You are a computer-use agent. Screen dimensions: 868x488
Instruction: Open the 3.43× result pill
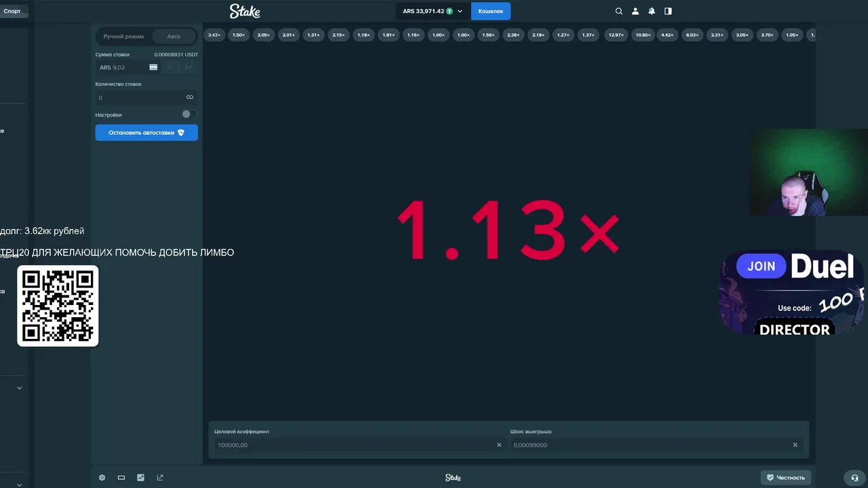click(214, 35)
